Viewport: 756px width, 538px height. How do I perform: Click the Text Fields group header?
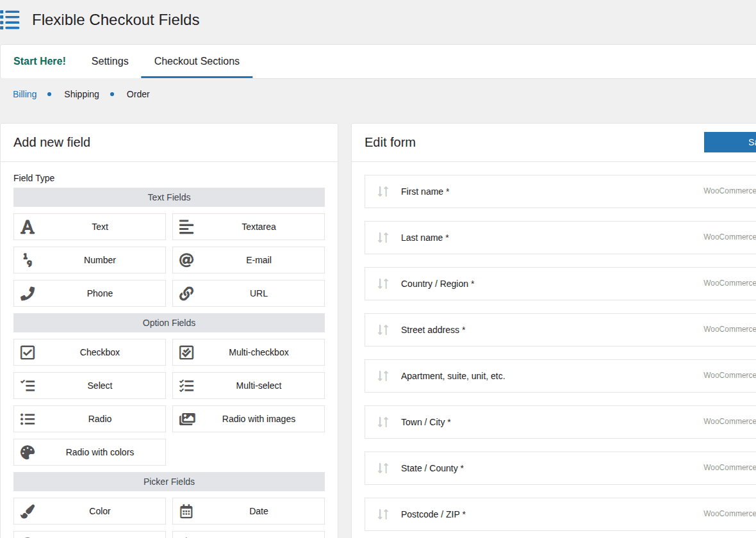click(169, 197)
